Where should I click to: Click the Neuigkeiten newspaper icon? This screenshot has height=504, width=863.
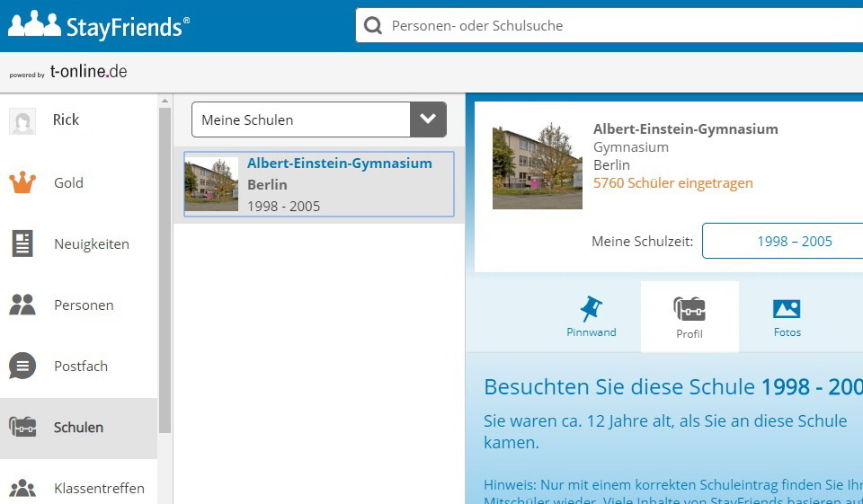coord(22,243)
